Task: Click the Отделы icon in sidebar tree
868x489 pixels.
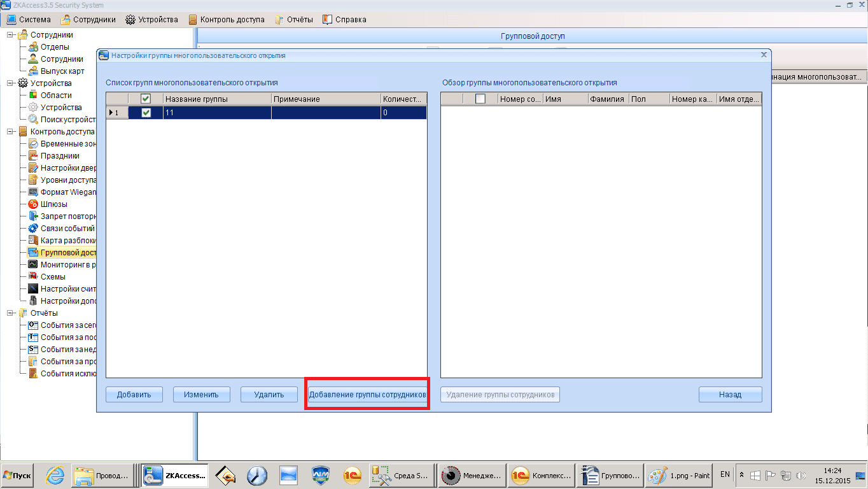Action: [33, 47]
